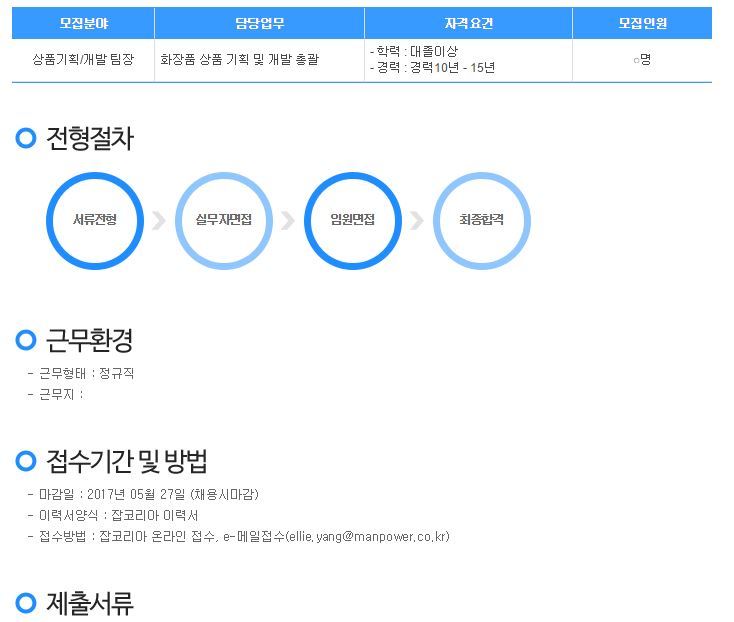Click the ○명 headcount cell
The height and width of the screenshot is (622, 734).
point(642,60)
